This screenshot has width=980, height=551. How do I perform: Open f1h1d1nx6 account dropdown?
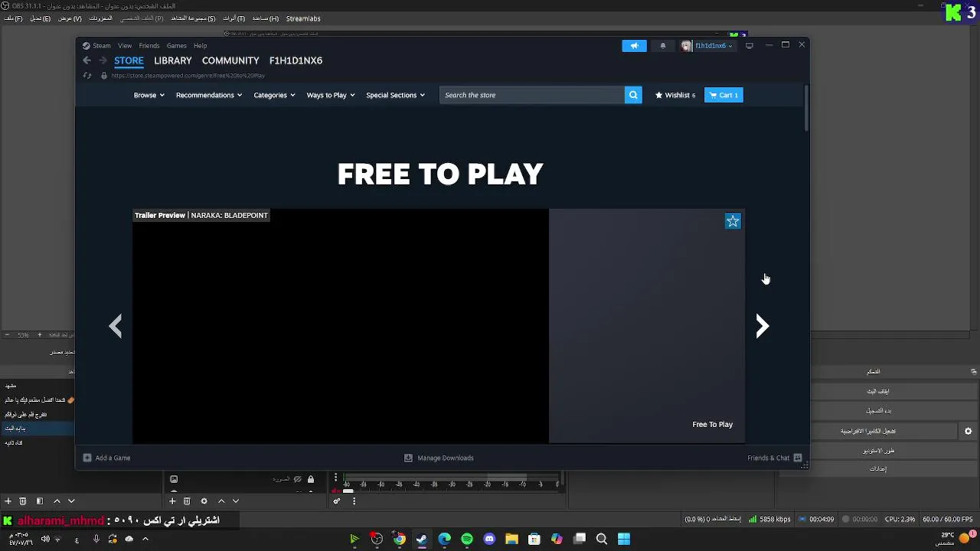707,46
